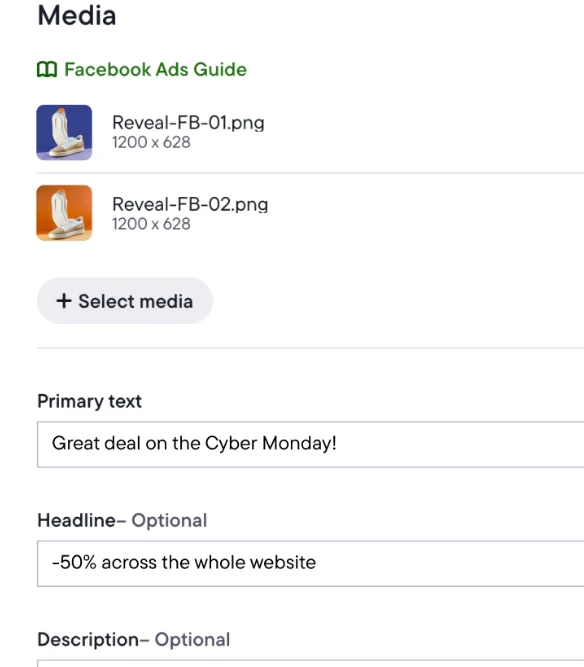
Task: Click the 1200 x 628 size under Reveal-FB-02.png
Action: [x=151, y=224]
